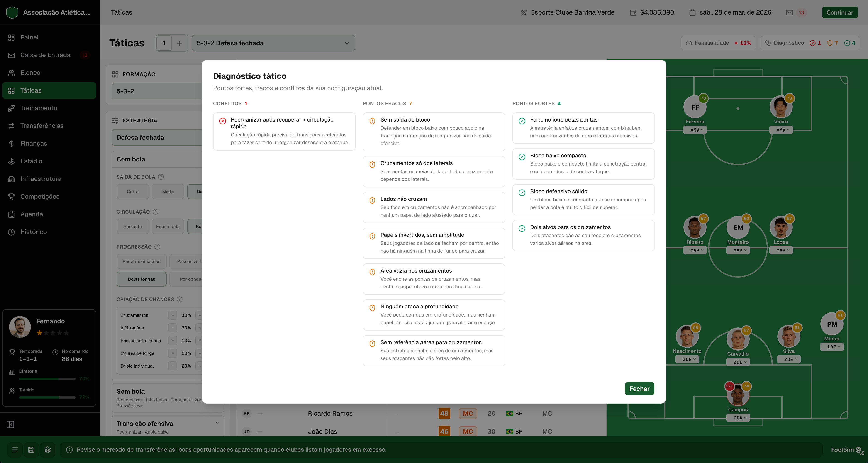Click the conflict error icon on Reorganizar card

223,121
